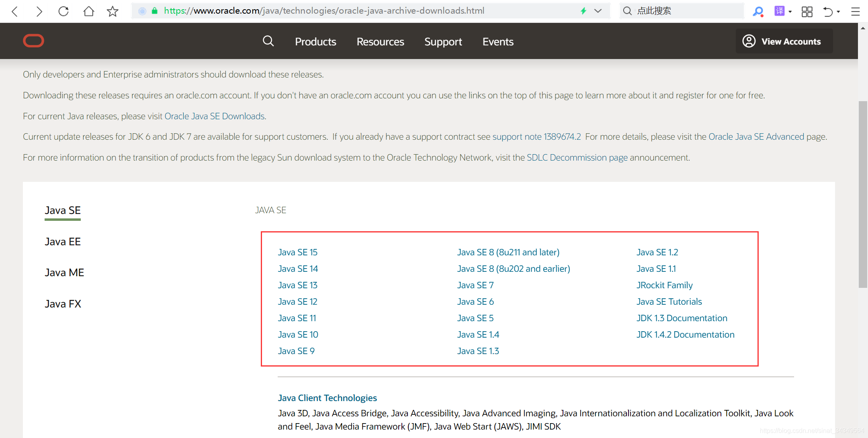Open the Java SE Tutorials link
This screenshot has width=868, height=438.
[x=669, y=302]
